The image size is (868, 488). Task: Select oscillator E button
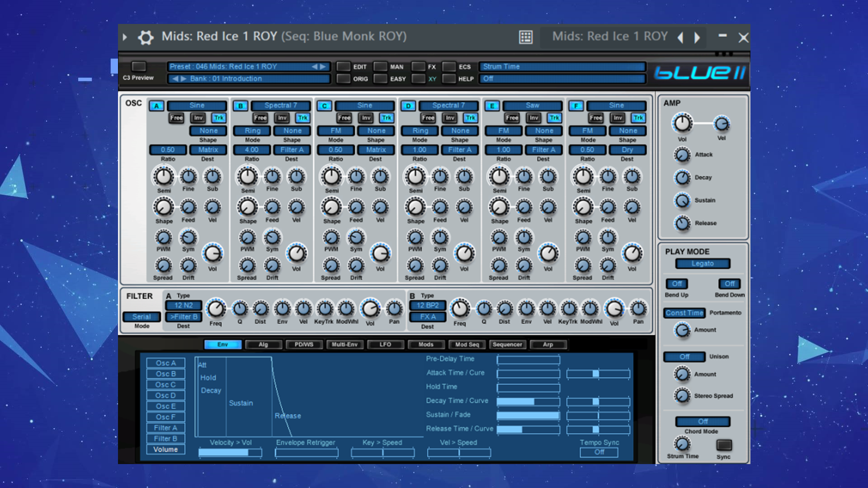(x=492, y=106)
